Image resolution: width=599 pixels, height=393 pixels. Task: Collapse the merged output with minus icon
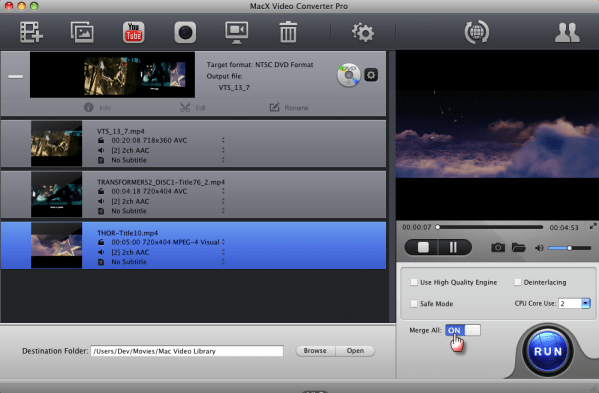pyautogui.click(x=16, y=76)
